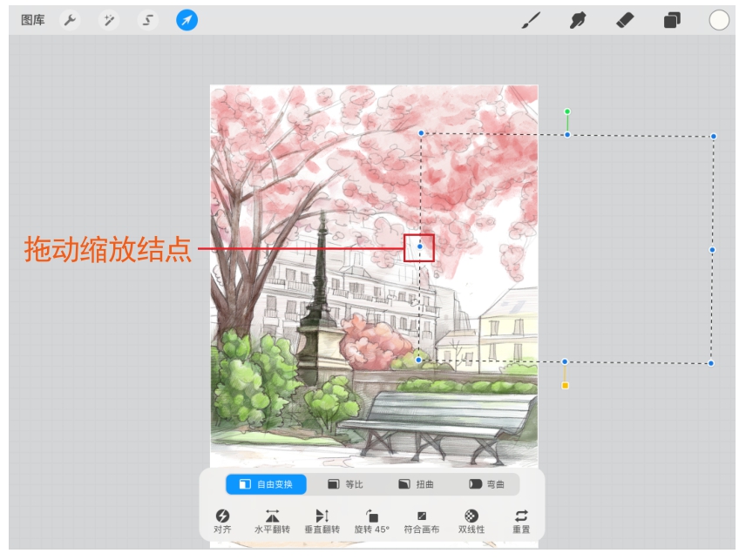This screenshot has height=560, width=746.
Task: Switch to 弯曲 warp mode
Action: tap(486, 484)
